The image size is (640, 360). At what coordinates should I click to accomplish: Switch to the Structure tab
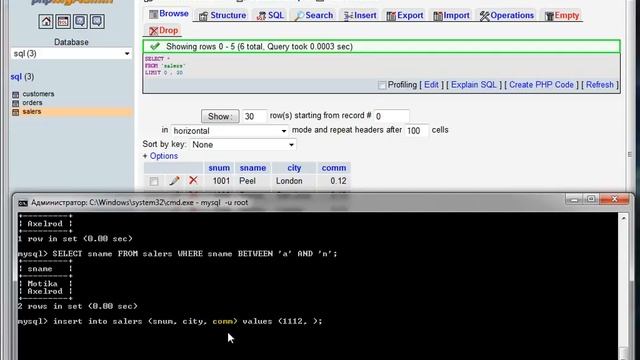click(222, 16)
